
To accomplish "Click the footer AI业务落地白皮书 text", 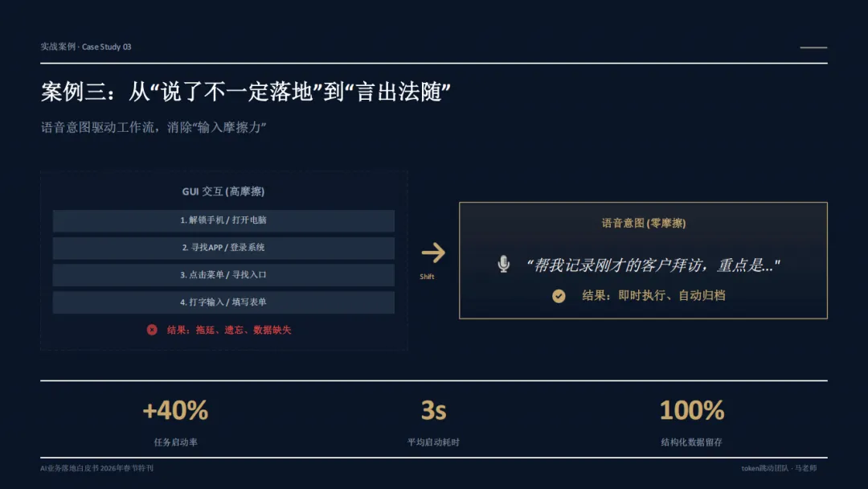I will [97, 469].
